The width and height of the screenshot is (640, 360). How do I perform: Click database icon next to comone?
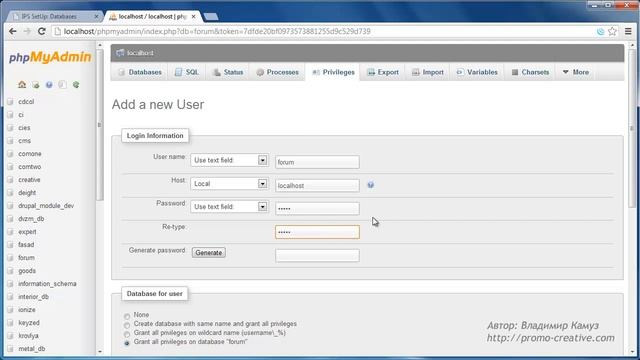tap(11, 154)
